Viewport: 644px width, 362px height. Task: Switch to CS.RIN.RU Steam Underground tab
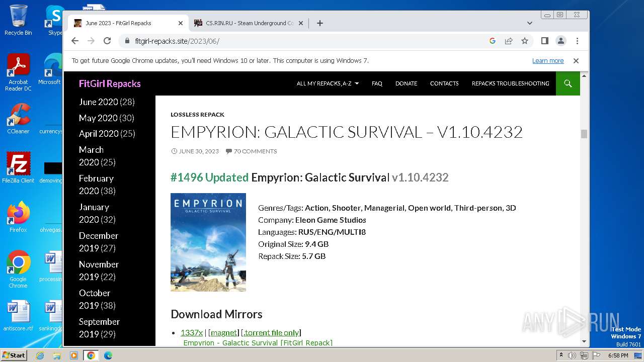point(249,23)
